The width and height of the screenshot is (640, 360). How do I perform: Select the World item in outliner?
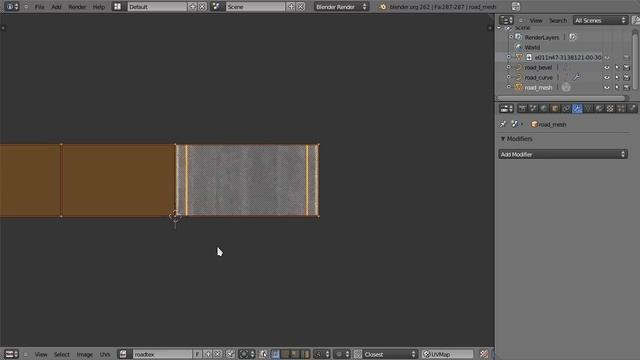(x=532, y=47)
